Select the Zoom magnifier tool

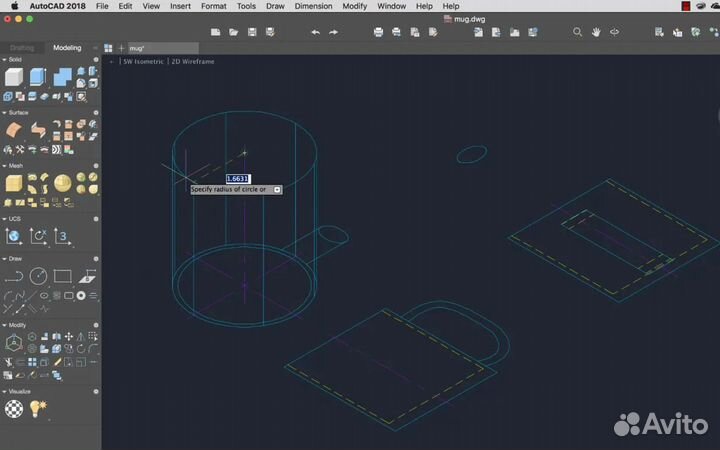tap(578, 32)
